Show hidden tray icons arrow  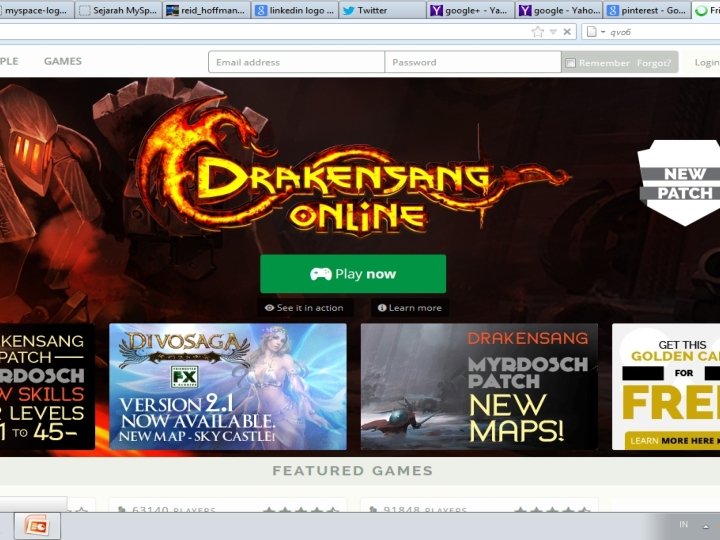pos(706,526)
